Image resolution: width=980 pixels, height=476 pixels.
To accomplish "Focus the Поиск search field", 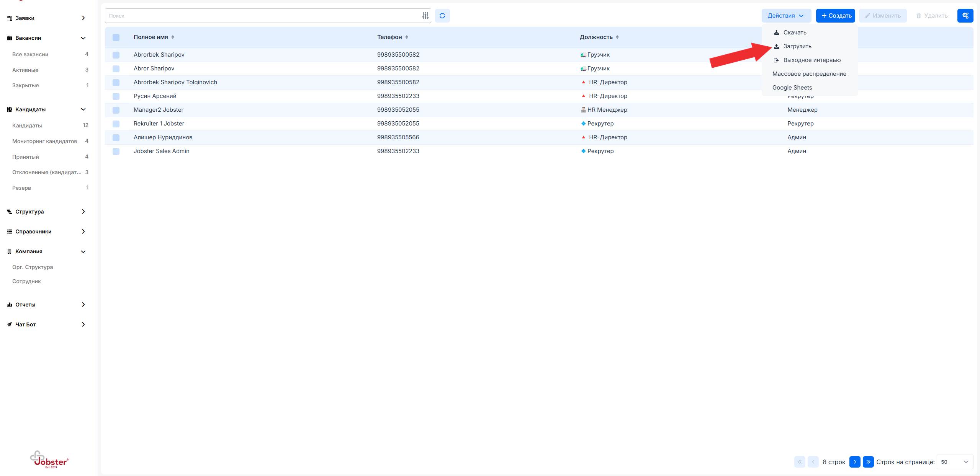I will [260, 16].
